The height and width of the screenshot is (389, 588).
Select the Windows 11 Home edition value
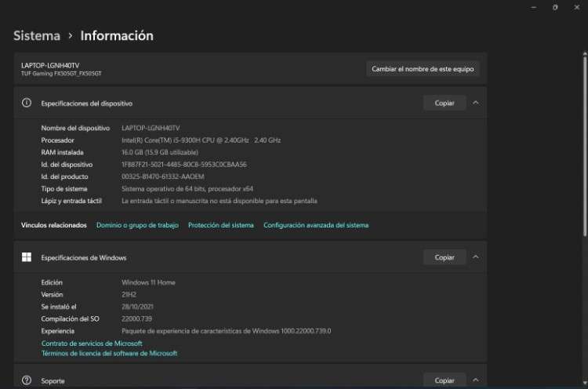(x=148, y=282)
